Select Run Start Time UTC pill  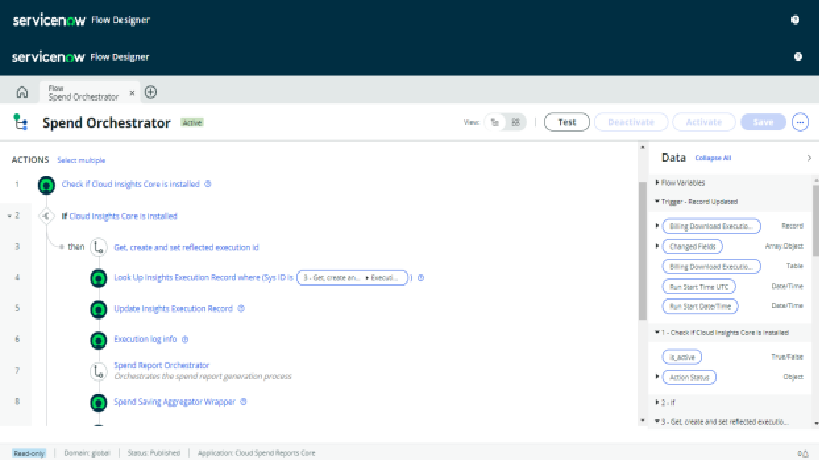[x=699, y=287]
